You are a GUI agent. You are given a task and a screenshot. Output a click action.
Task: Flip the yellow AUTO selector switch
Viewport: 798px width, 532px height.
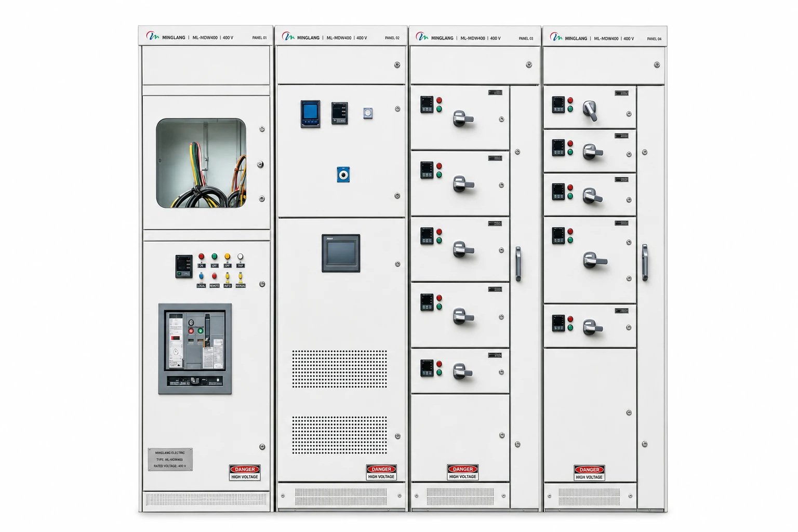(x=227, y=276)
